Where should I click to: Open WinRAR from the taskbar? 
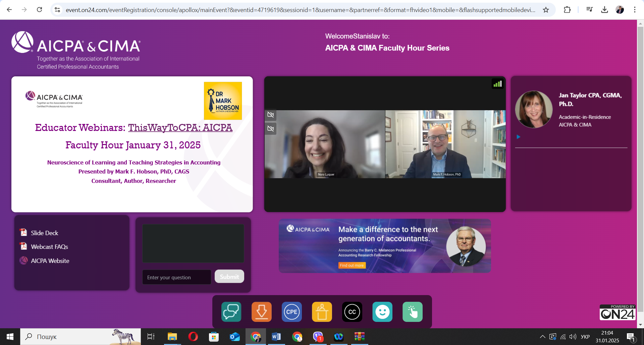[359, 337]
